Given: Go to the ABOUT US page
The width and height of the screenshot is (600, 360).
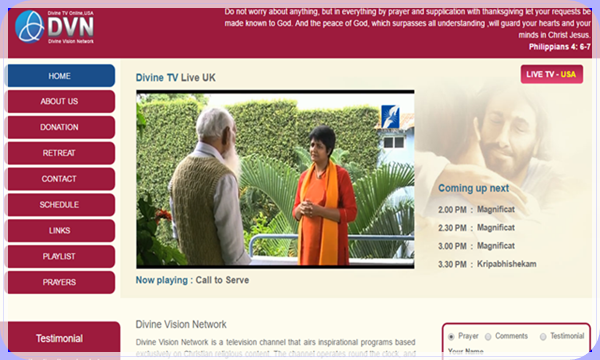Looking at the screenshot, I should pyautogui.click(x=60, y=101).
